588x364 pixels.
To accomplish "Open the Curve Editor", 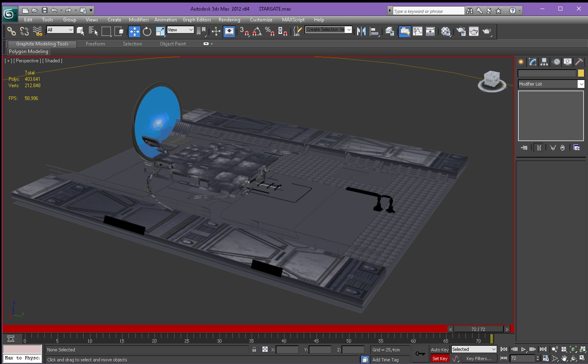I will pos(417,31).
